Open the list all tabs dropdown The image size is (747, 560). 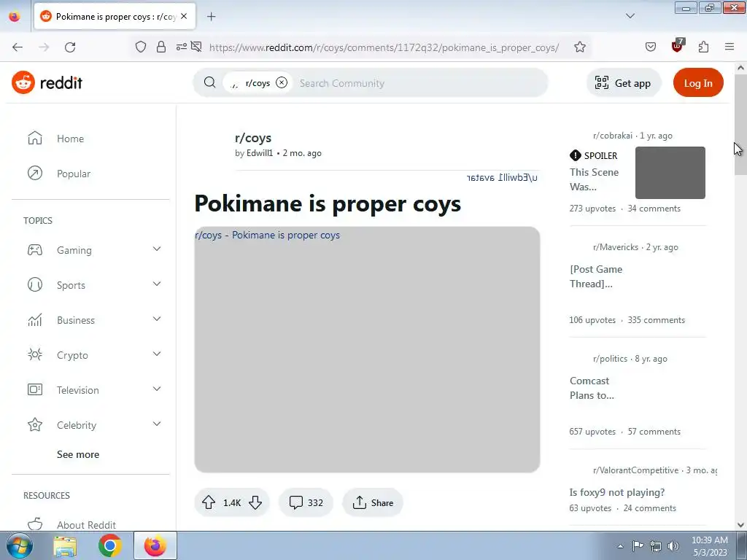pyautogui.click(x=630, y=16)
